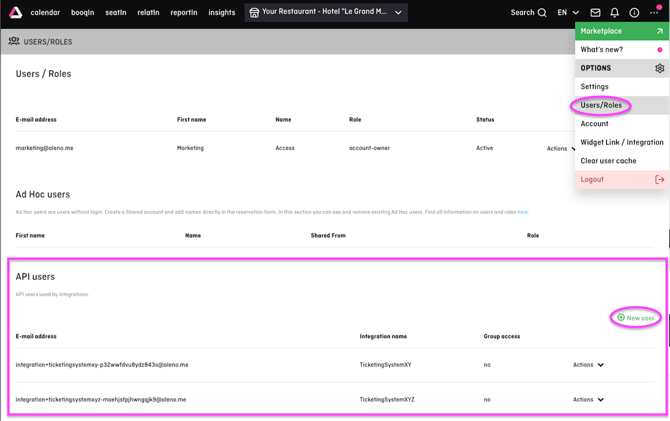
Task: Go to the booqin section
Action: tap(82, 12)
